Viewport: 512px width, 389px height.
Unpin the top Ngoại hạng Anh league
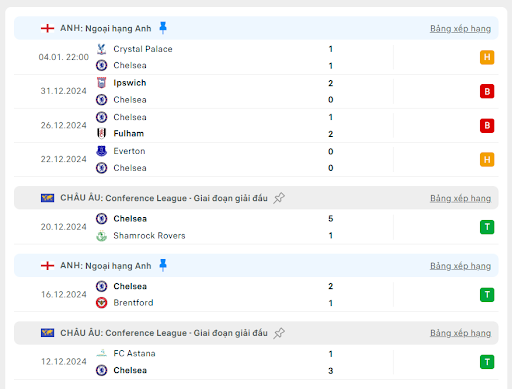point(163,28)
